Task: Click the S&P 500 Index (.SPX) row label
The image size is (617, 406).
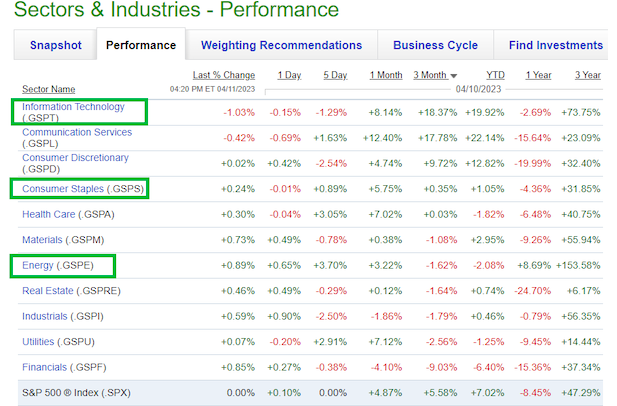Action: [76, 393]
